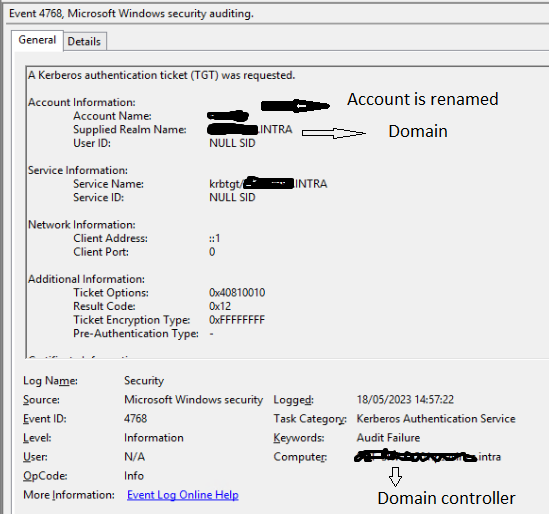Click the 'Account Information:' heading
This screenshot has height=514, width=549.
tap(82, 102)
